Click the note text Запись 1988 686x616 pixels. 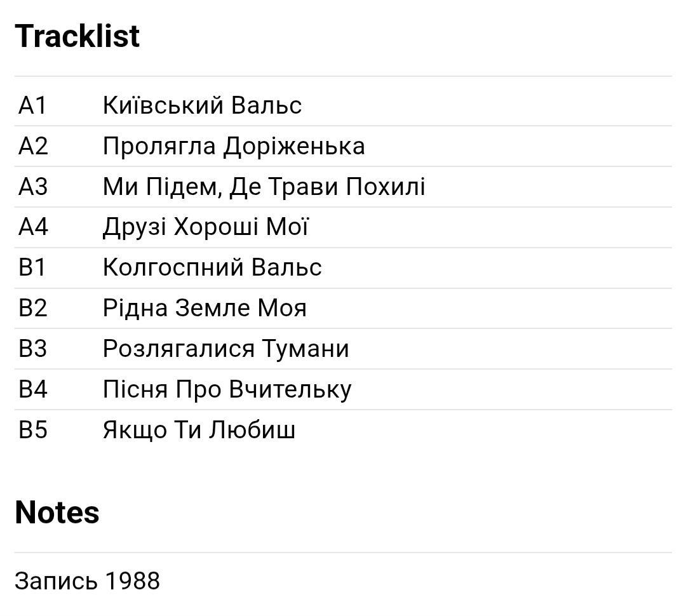(x=88, y=581)
